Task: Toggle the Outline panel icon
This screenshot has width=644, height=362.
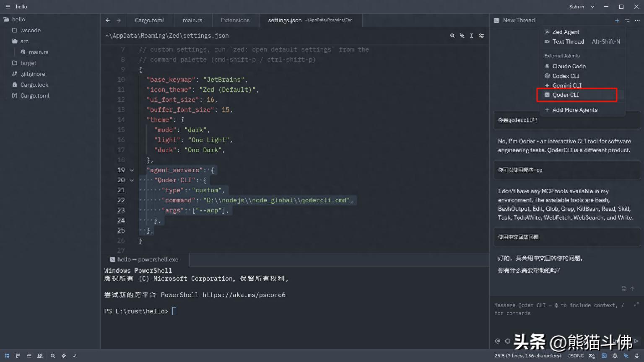Action: [x=29, y=356]
